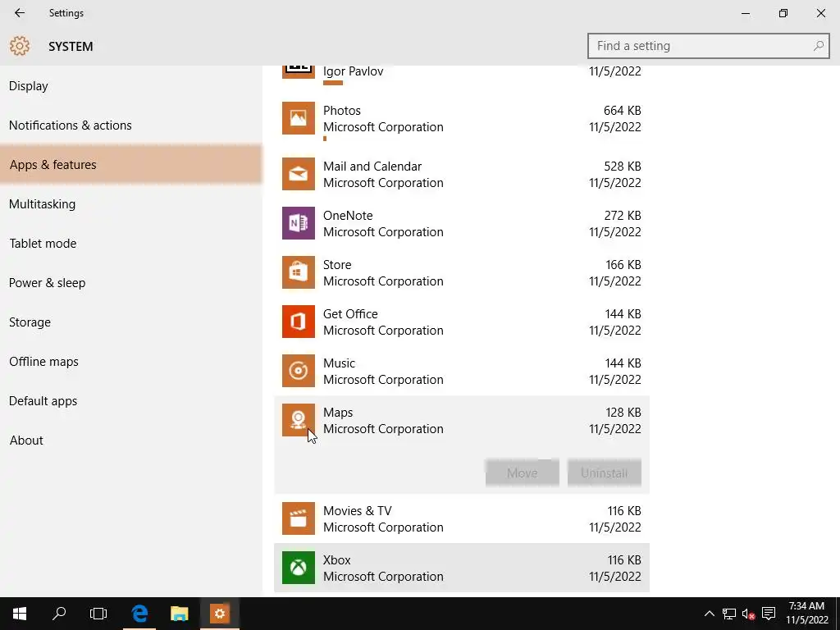Viewport: 840px width, 630px height.
Task: Open taskbar search
Action: [x=59, y=614]
